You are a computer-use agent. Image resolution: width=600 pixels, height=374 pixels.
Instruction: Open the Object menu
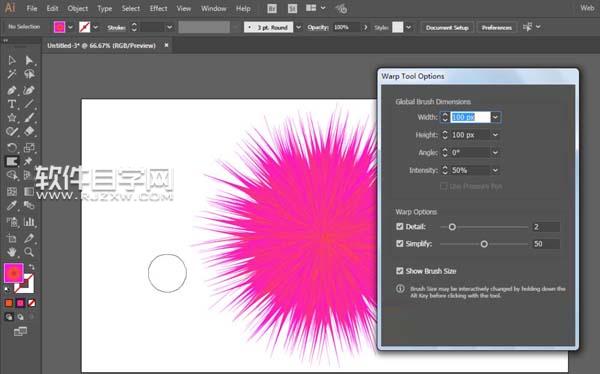[78, 8]
